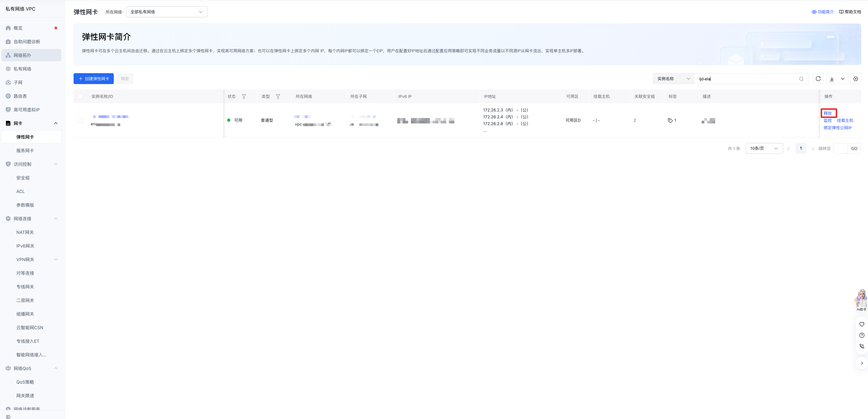
Task: Open the 类型 column filter icon
Action: coord(278,97)
